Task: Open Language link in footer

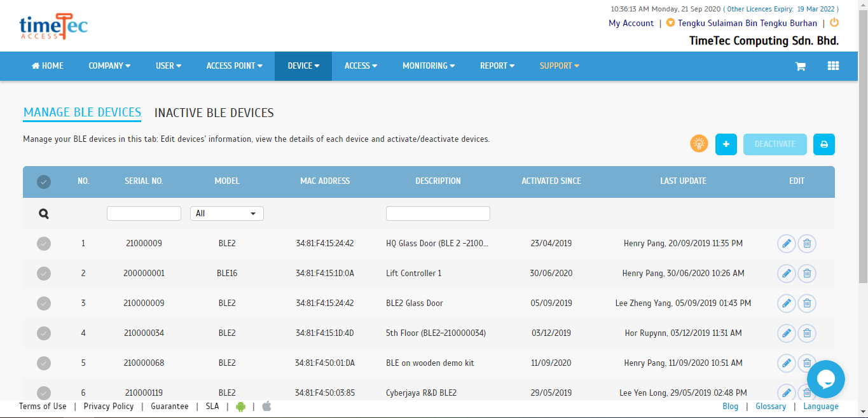Action: click(x=821, y=407)
